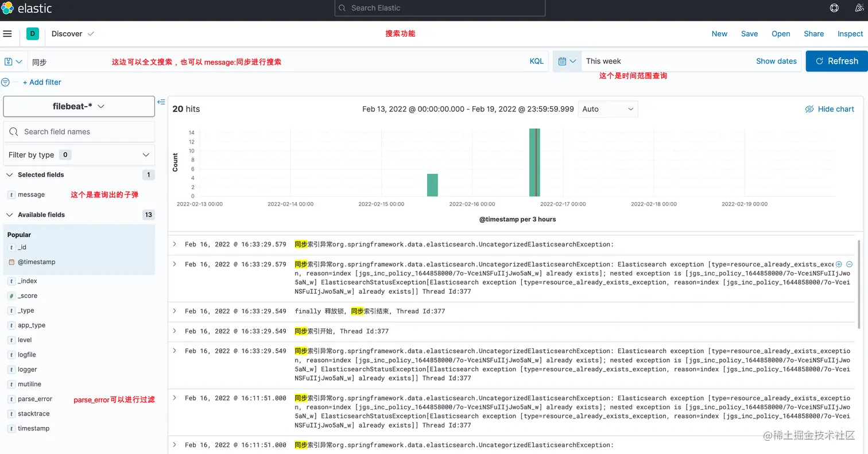Toggle KQL query language switch
Viewport: 868px width, 454px height.
point(536,61)
